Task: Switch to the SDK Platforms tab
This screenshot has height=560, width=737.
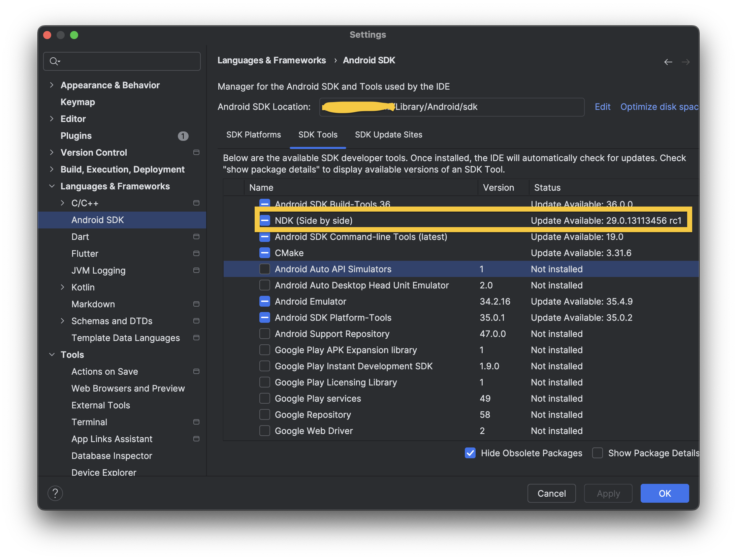Action: click(253, 135)
